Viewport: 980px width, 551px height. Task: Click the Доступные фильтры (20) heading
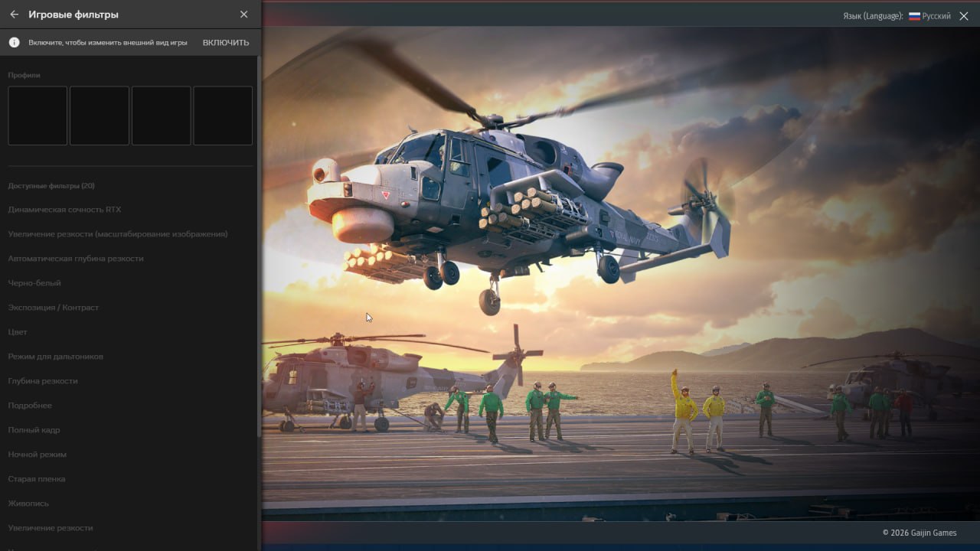point(51,186)
